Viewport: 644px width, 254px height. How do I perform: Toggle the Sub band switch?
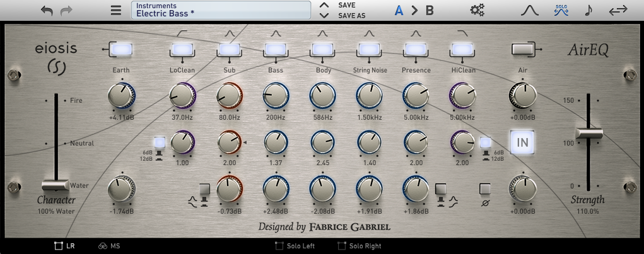tap(229, 49)
